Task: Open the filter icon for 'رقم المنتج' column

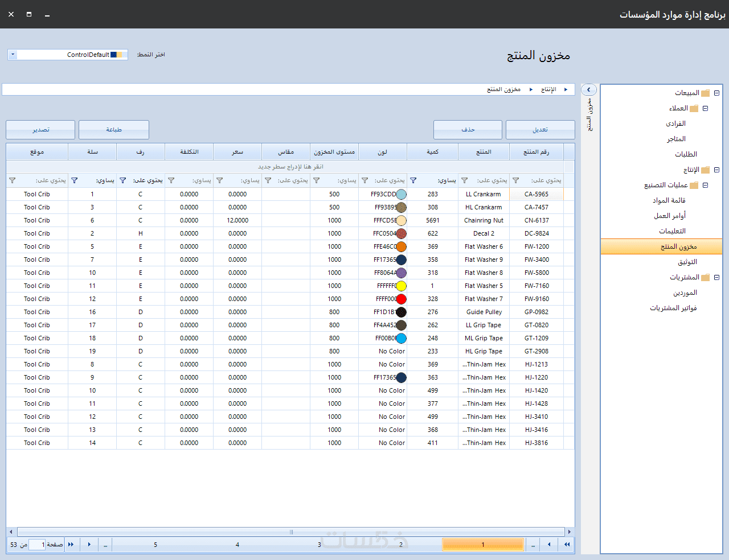Action: click(x=516, y=180)
